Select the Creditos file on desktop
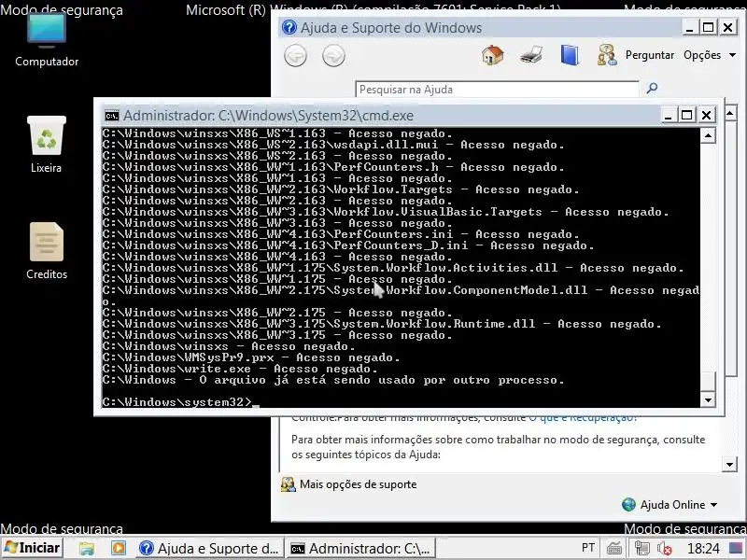The width and height of the screenshot is (747, 560). (46, 251)
